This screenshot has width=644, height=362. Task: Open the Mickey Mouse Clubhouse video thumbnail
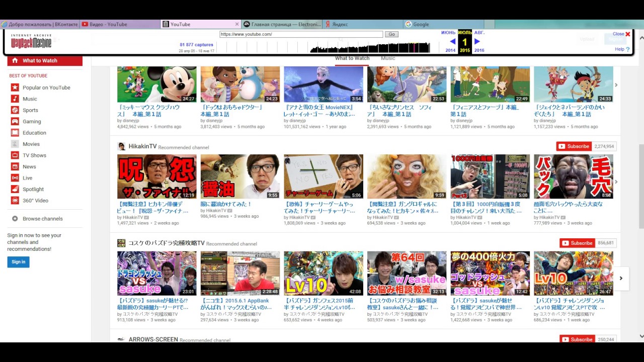157,84
